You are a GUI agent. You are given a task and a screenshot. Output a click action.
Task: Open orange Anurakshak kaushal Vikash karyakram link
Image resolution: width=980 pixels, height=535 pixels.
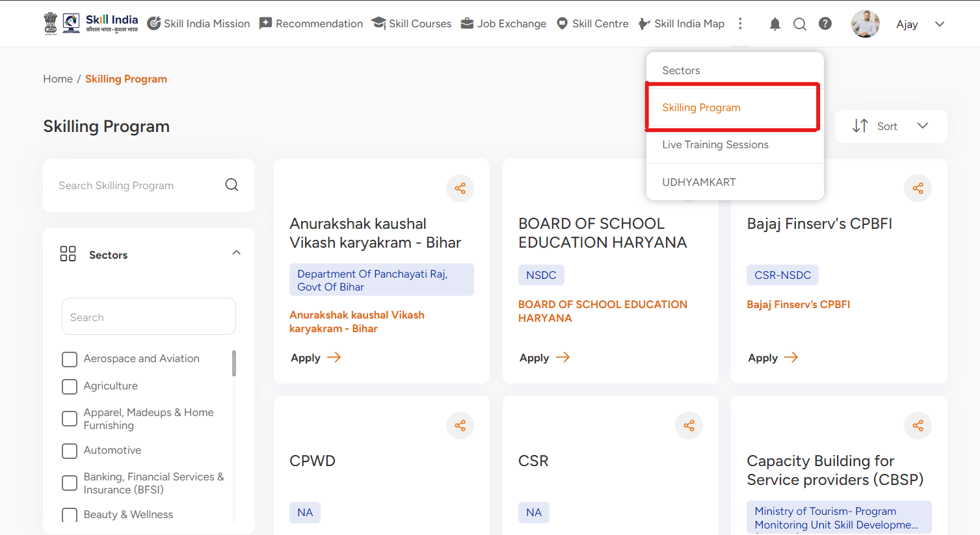click(357, 322)
